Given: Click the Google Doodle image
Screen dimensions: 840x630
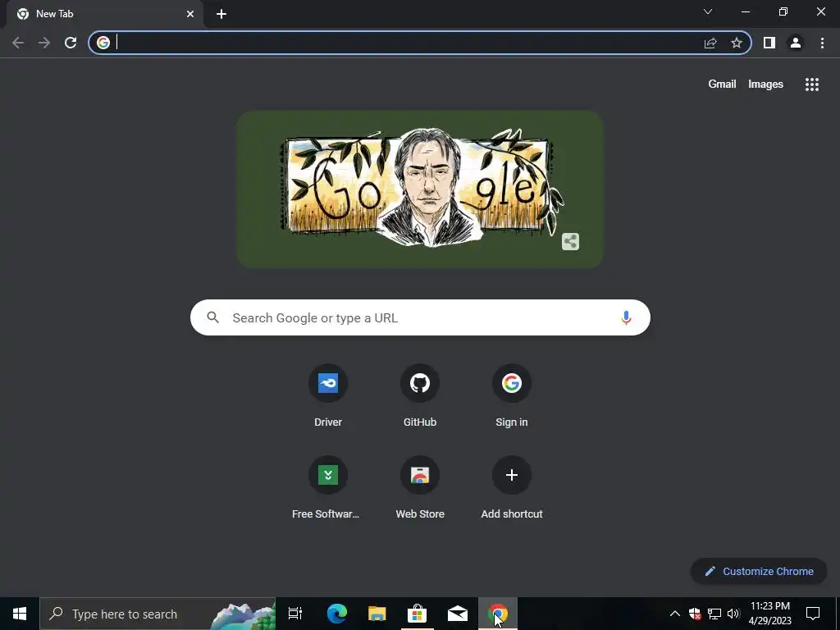Looking at the screenshot, I should [420, 189].
